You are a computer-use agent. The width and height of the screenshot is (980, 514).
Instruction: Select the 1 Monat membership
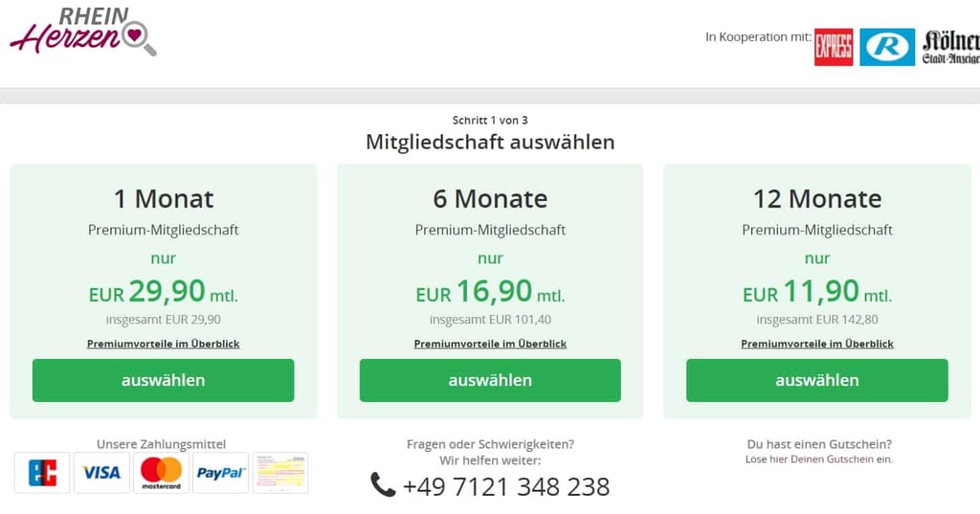coord(163,380)
